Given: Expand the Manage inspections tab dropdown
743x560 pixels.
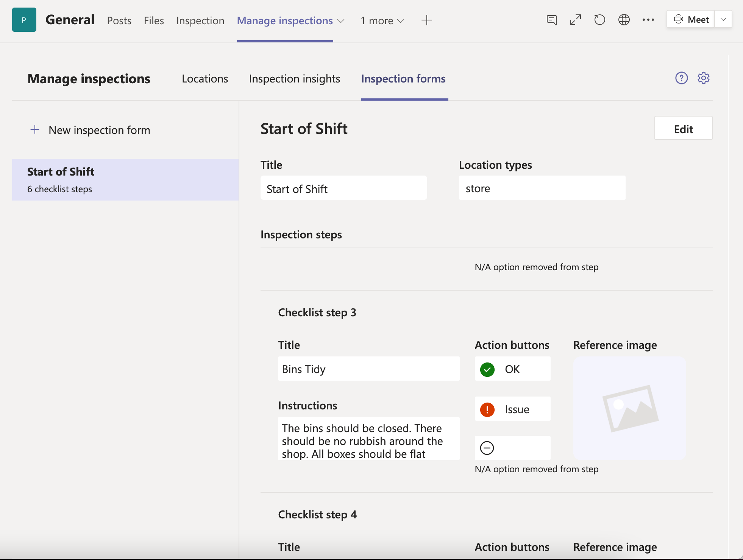Looking at the screenshot, I should [340, 21].
